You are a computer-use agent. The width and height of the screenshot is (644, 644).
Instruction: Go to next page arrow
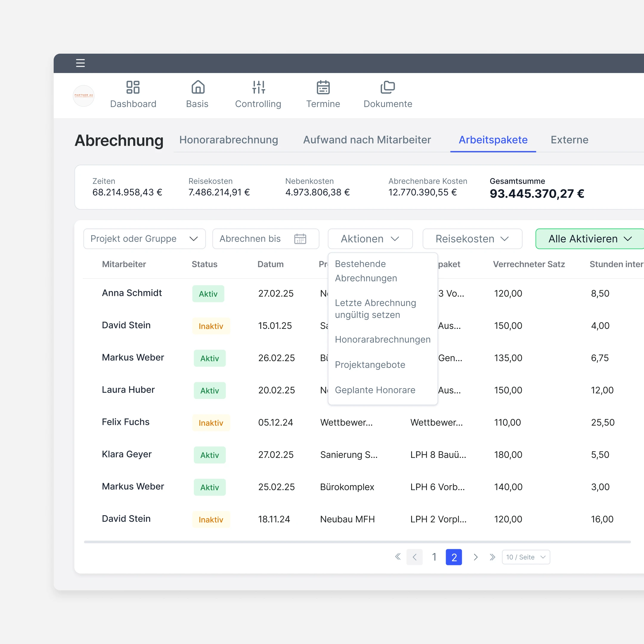pos(476,557)
